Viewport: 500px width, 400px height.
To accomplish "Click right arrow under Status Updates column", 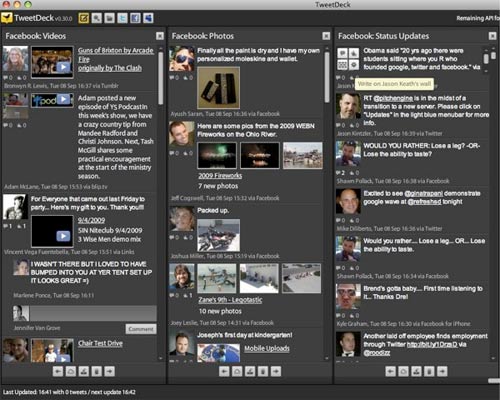I will coord(442,371).
